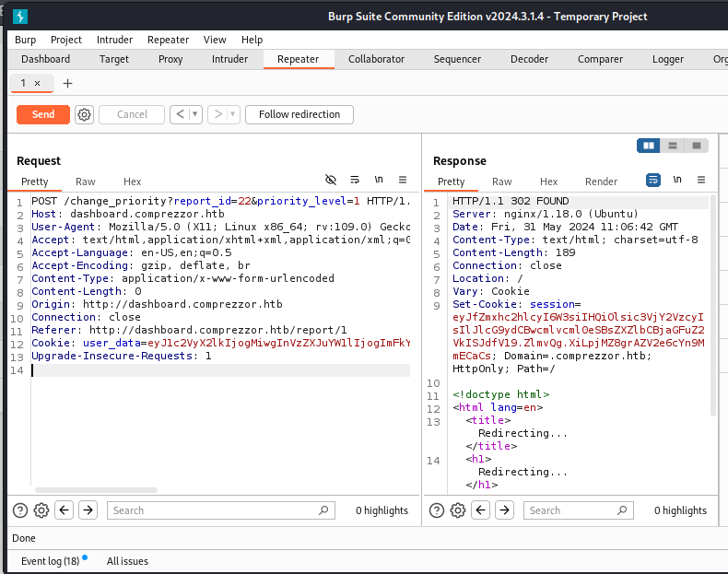Click the Burp Suite logo icon

20,17
